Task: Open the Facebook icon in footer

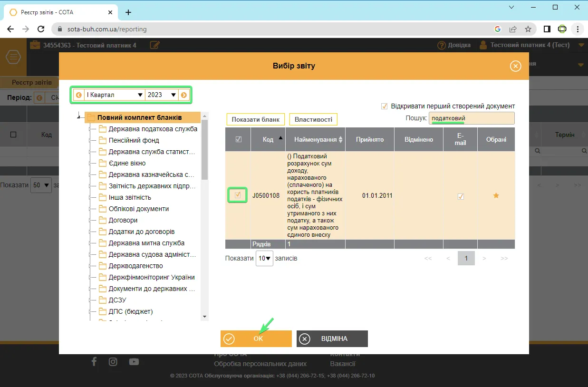Action: [94, 362]
